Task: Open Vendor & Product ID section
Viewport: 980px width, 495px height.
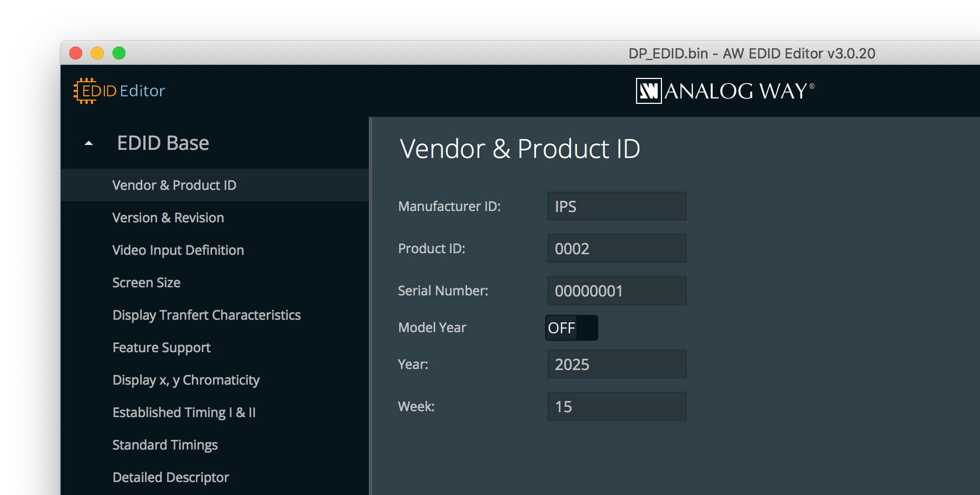Action: (174, 185)
